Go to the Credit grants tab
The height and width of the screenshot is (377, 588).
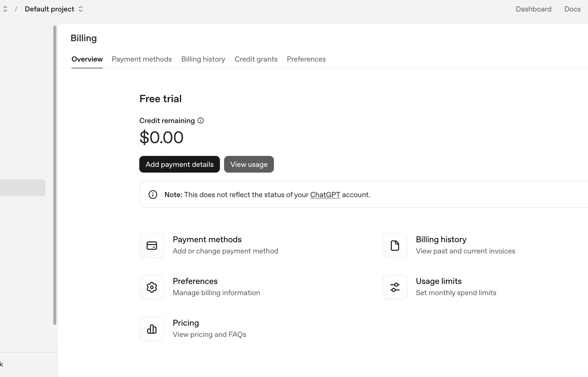coord(256,59)
